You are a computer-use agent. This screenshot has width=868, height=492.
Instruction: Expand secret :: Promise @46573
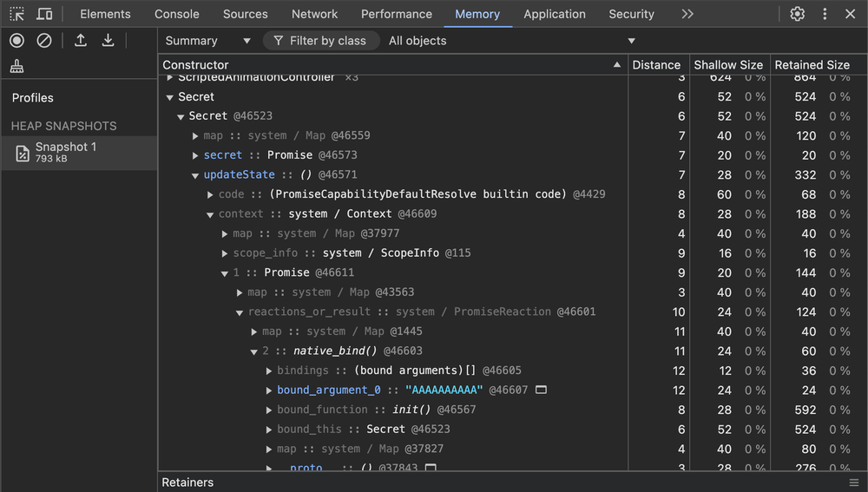coord(194,155)
